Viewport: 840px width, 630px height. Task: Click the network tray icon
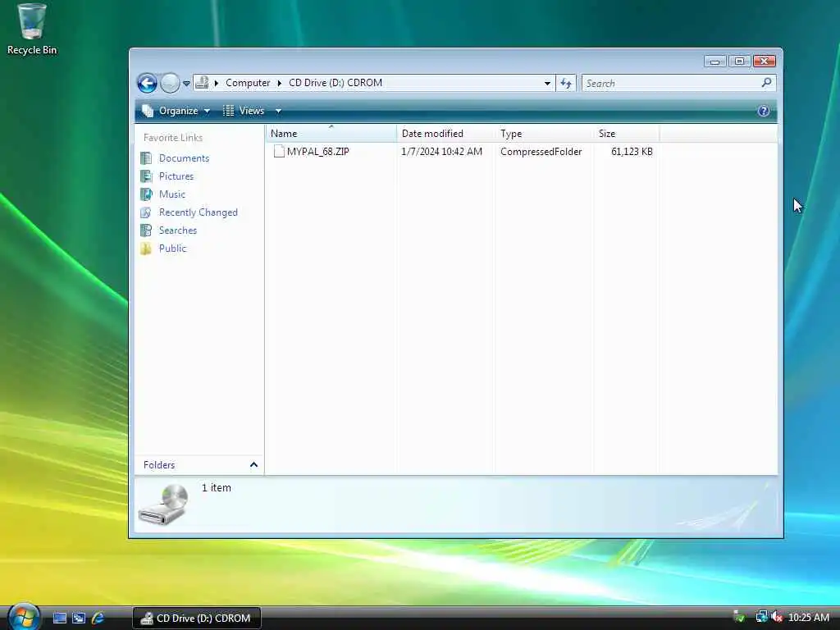coord(761,617)
